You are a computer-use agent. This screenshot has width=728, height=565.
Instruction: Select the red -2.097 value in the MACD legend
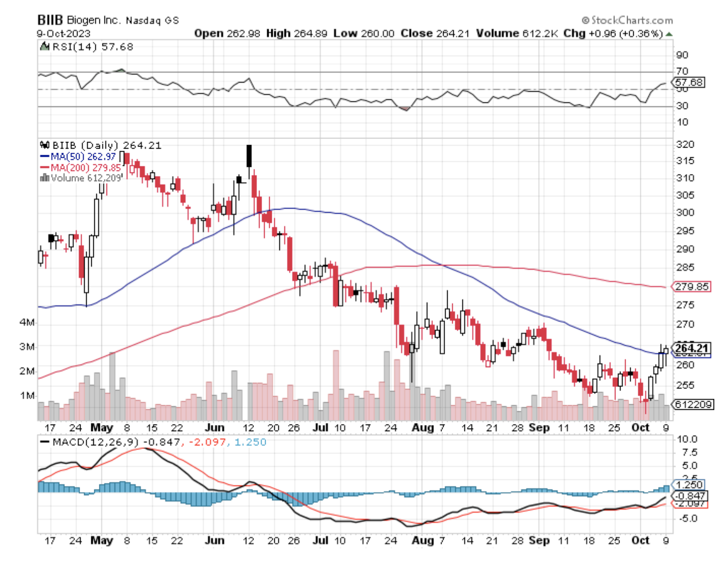[x=207, y=442]
